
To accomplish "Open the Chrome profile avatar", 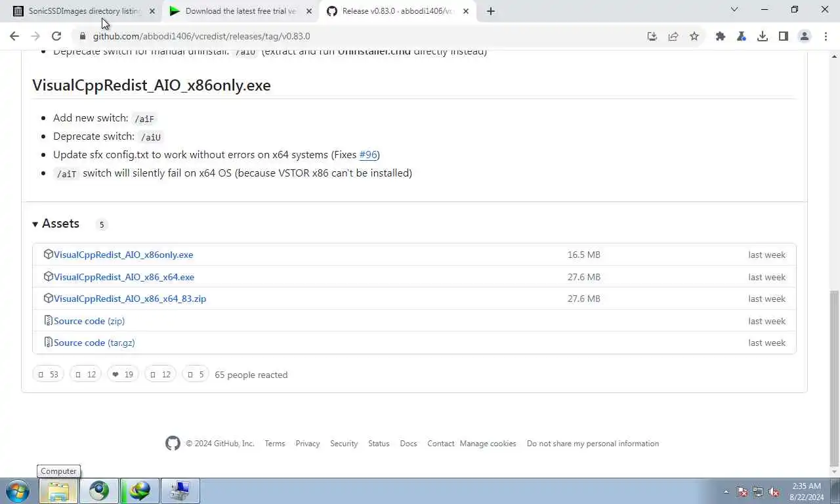I will tap(805, 36).
